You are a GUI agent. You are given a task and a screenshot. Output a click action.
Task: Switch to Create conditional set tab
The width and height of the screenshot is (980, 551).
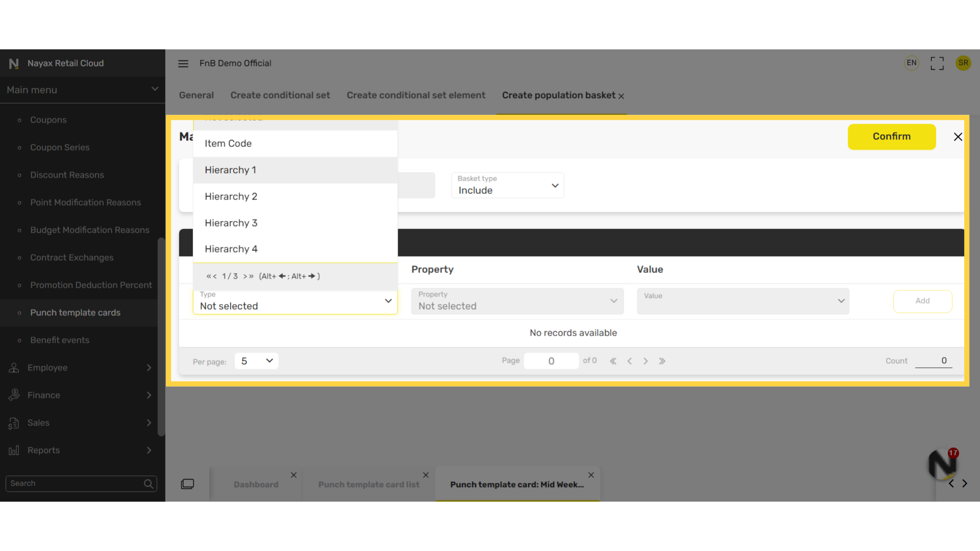click(x=280, y=95)
